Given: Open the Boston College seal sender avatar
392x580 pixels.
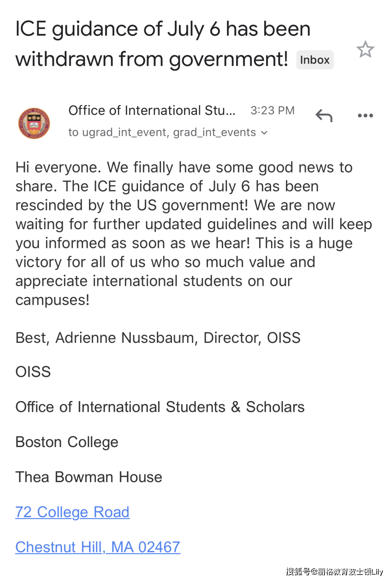Looking at the screenshot, I should pyautogui.click(x=34, y=123).
